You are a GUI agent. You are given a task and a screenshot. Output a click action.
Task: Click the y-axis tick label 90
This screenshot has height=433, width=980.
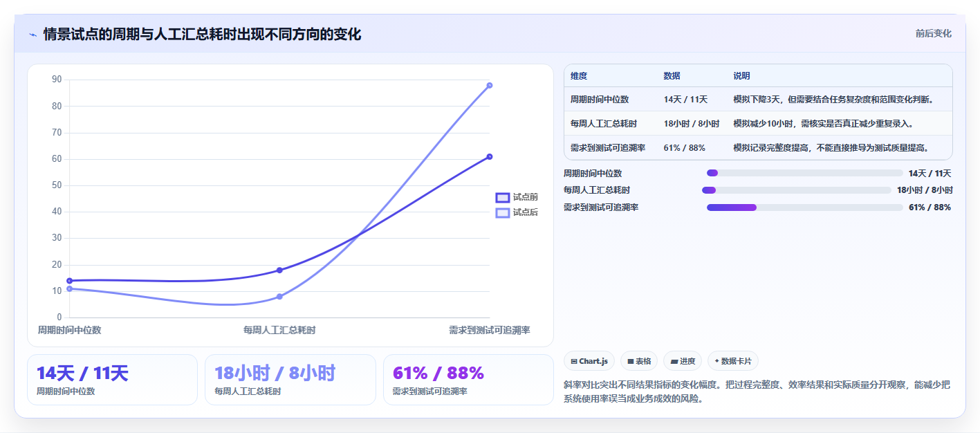click(x=57, y=80)
